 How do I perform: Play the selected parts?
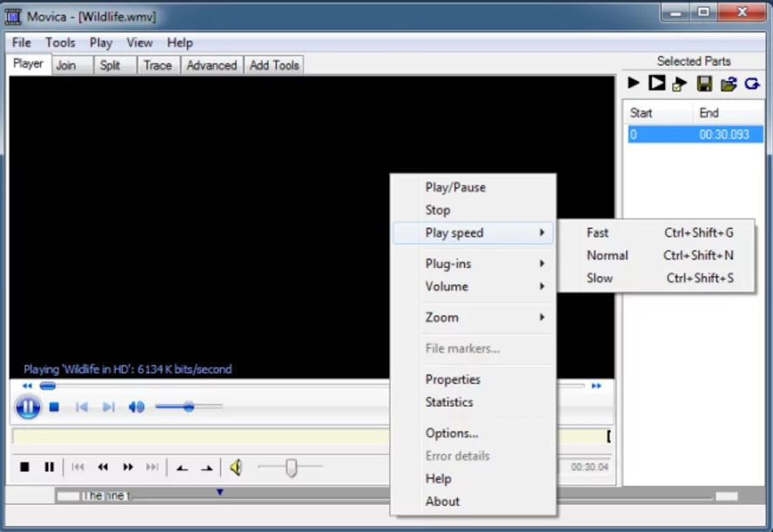point(632,82)
